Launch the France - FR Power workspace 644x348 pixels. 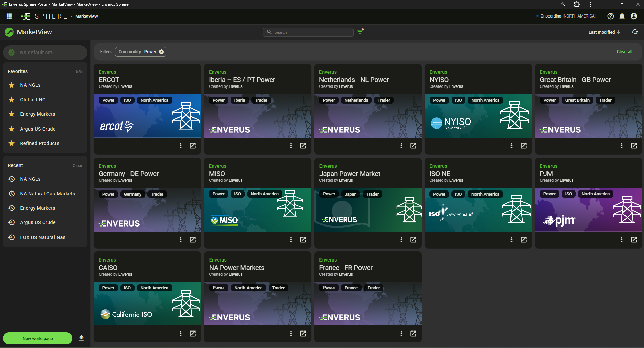(x=413, y=334)
